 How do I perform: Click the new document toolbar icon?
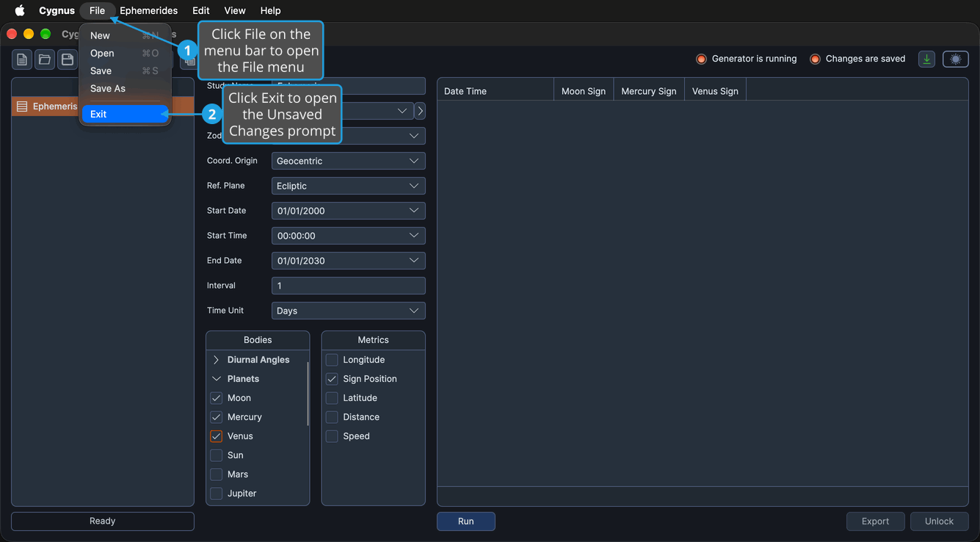coord(22,59)
